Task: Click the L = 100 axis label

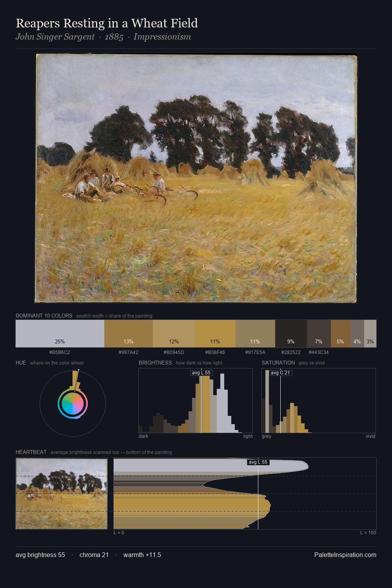Action: 368,533
